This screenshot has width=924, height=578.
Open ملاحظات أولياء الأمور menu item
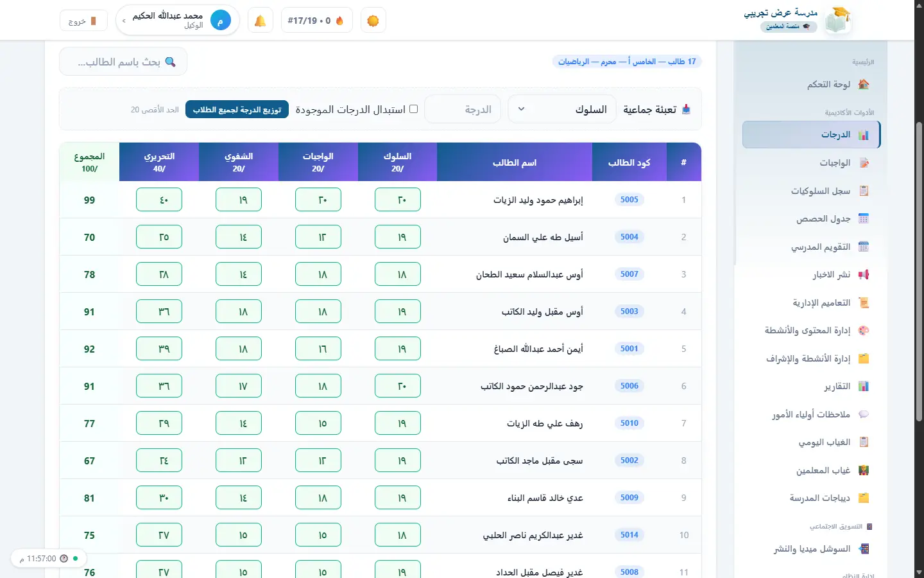(x=811, y=414)
